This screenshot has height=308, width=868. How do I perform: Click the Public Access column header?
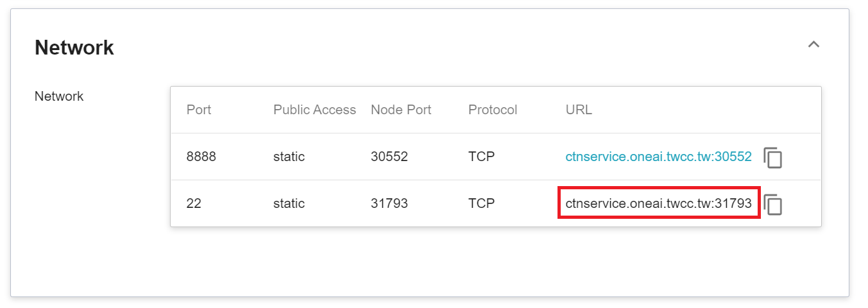(314, 110)
